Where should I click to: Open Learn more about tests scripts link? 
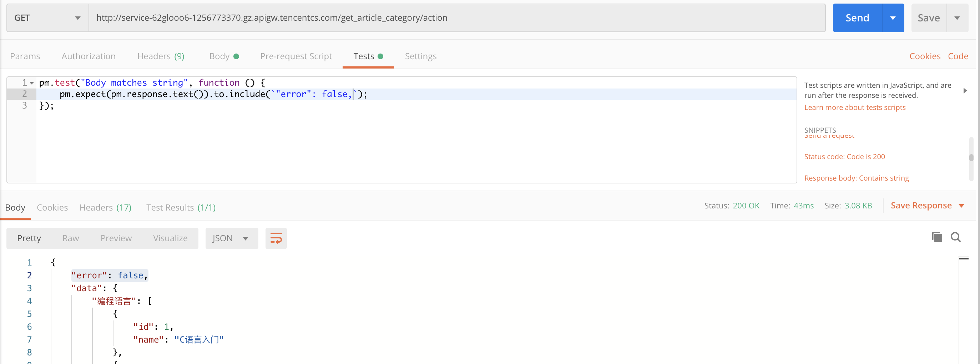tap(855, 107)
